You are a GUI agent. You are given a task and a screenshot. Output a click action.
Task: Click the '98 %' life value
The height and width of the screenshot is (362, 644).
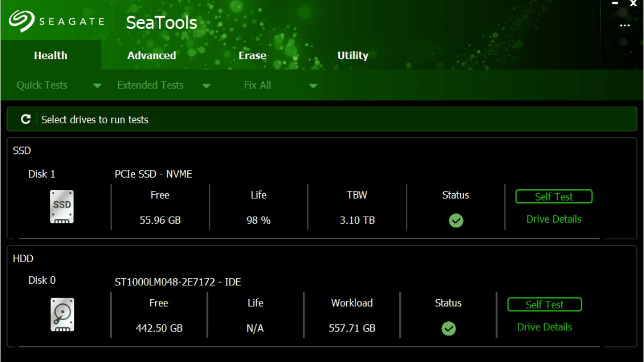[259, 220]
